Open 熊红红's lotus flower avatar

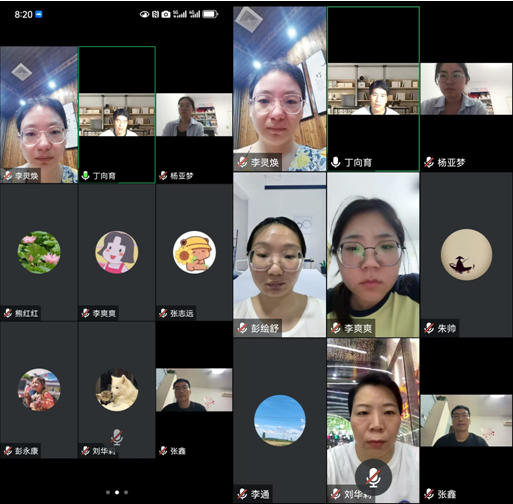(39, 252)
